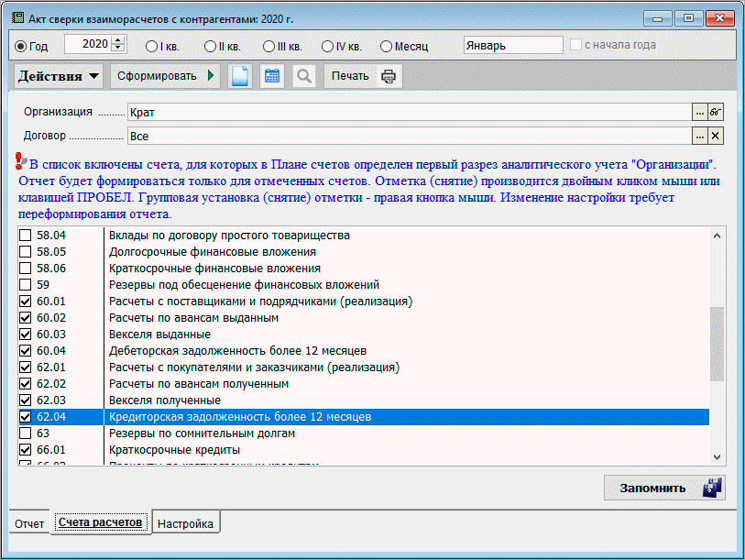Click the green Сформировать play arrow
Viewport: 745px width, 560px height.
pyautogui.click(x=211, y=75)
